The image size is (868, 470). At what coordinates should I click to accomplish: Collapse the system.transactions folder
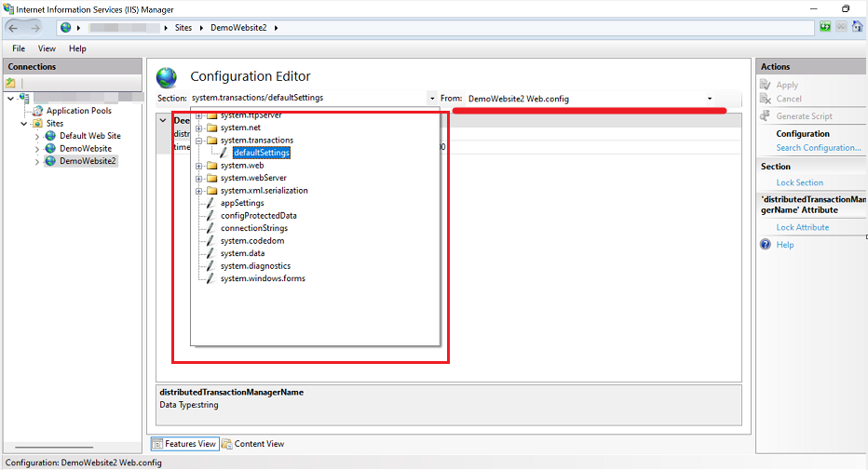coord(198,141)
